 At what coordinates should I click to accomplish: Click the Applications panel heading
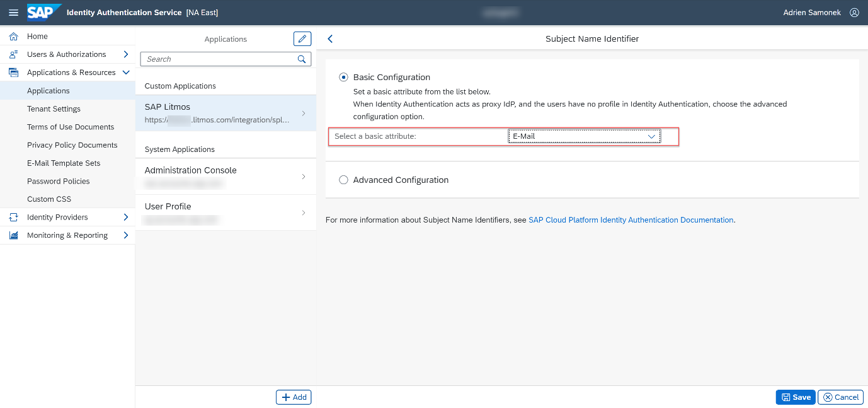click(226, 39)
